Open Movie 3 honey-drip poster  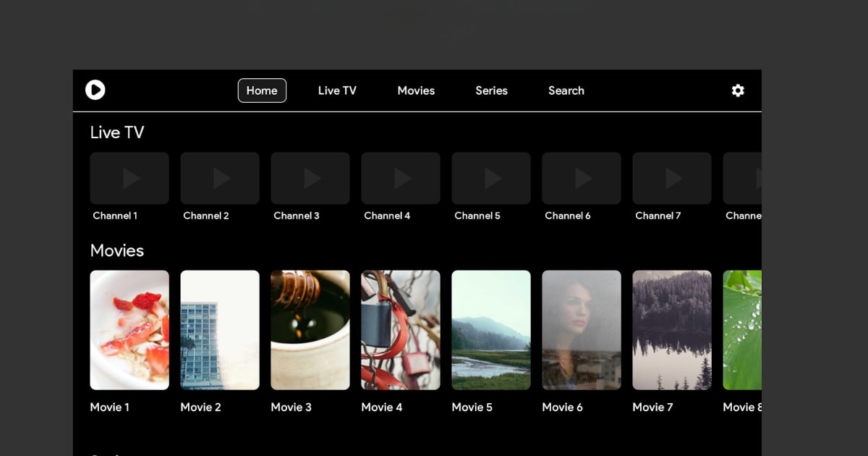310,330
